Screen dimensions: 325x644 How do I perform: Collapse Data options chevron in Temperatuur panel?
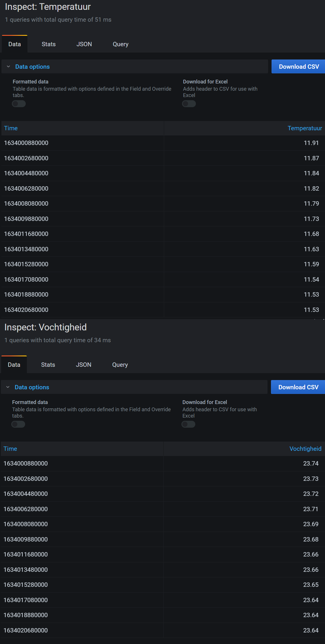(8, 67)
